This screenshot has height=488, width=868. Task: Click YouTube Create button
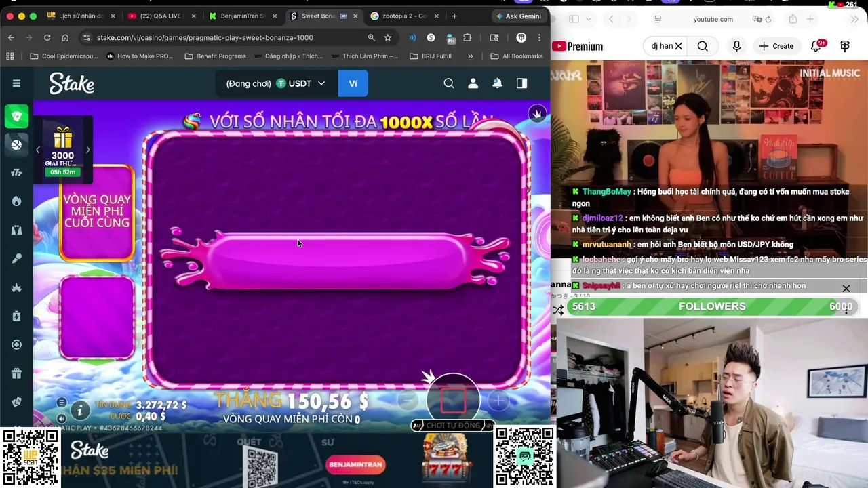(x=776, y=46)
